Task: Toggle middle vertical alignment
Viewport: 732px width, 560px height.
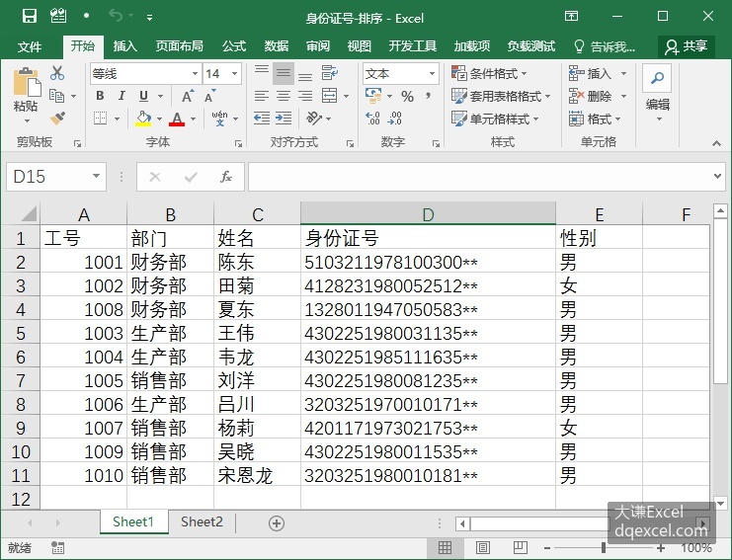Action: [x=284, y=73]
